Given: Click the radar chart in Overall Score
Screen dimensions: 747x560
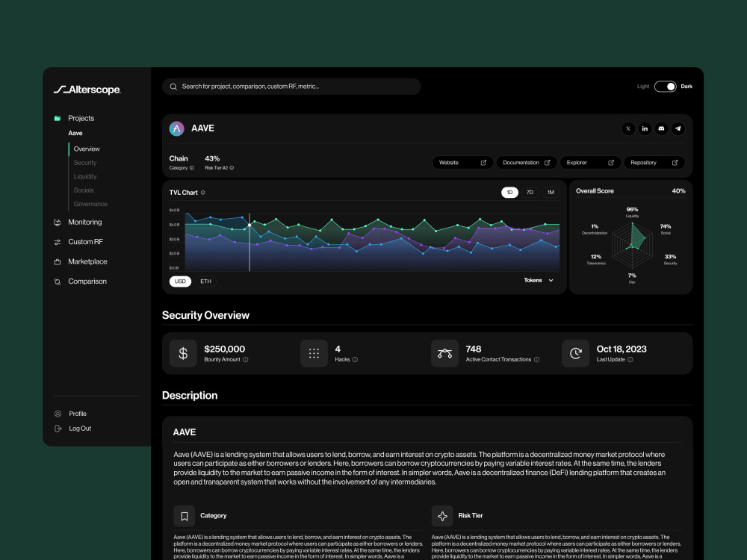Looking at the screenshot, I should pos(632,246).
